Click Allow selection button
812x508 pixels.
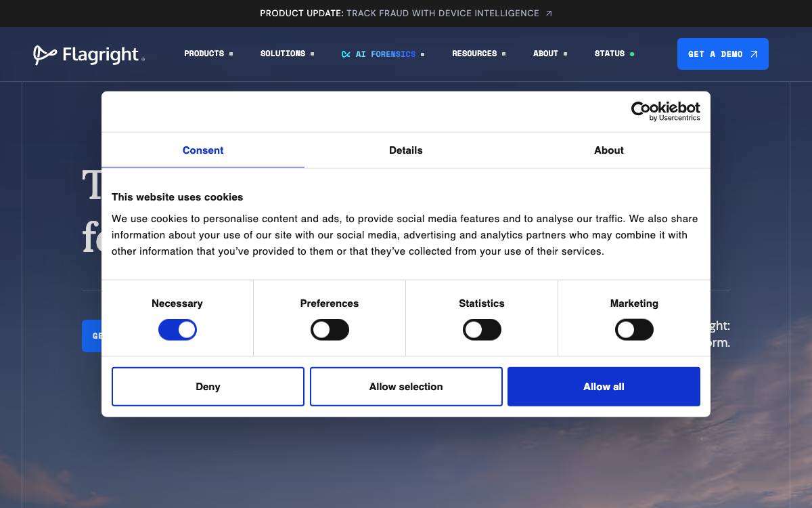pos(406,387)
